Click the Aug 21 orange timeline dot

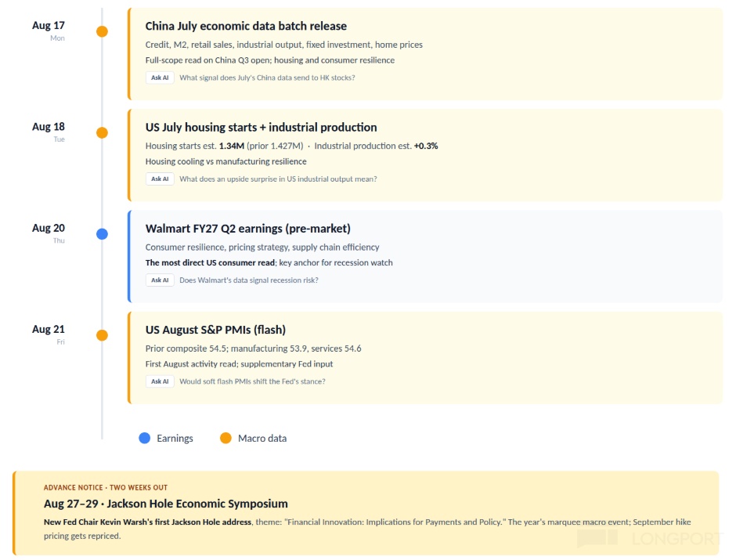click(x=102, y=335)
